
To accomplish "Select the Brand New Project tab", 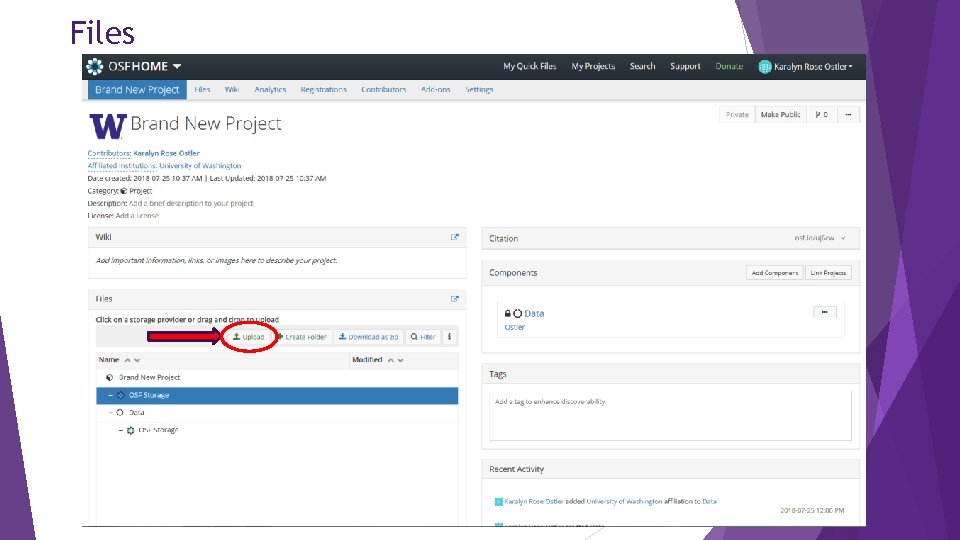I will 137,89.
